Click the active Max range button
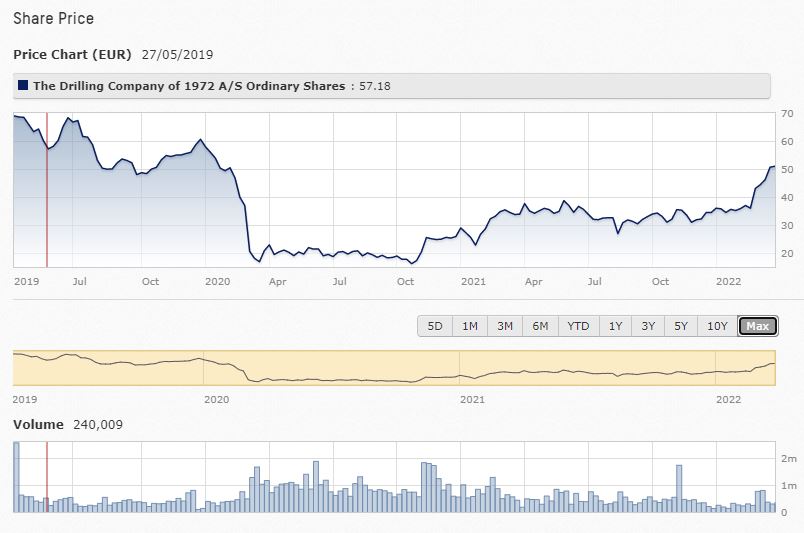 point(757,326)
